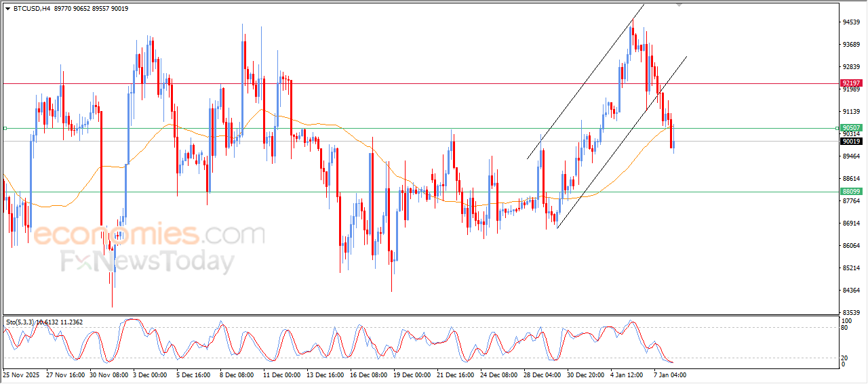Image resolution: width=868 pixels, height=384 pixels.
Task: Select the 25 Nov 2025 date label
Action: point(21,374)
